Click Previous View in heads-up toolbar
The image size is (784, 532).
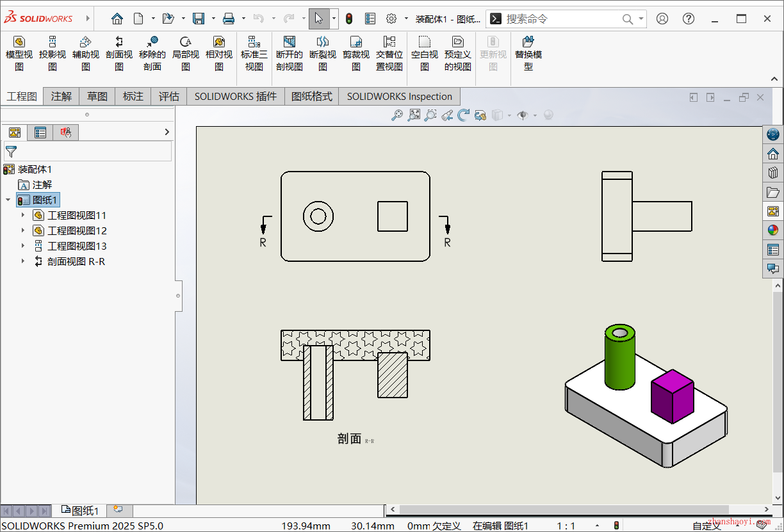pos(447,115)
